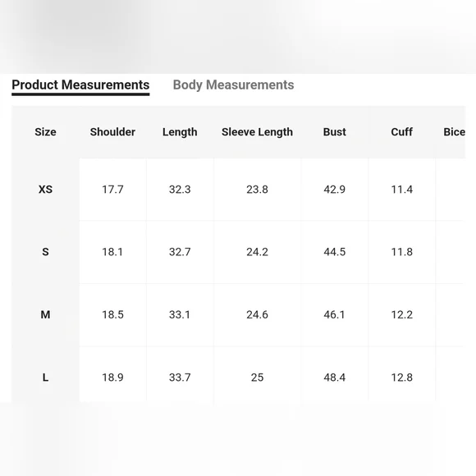
Task: Switch to the Body Measurements tab
Action: [x=233, y=85]
